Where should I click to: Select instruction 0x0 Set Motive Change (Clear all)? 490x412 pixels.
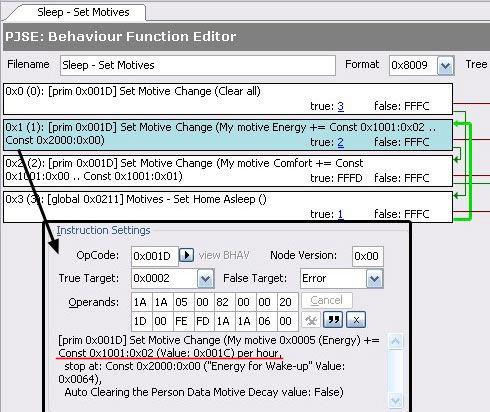[x=228, y=99]
